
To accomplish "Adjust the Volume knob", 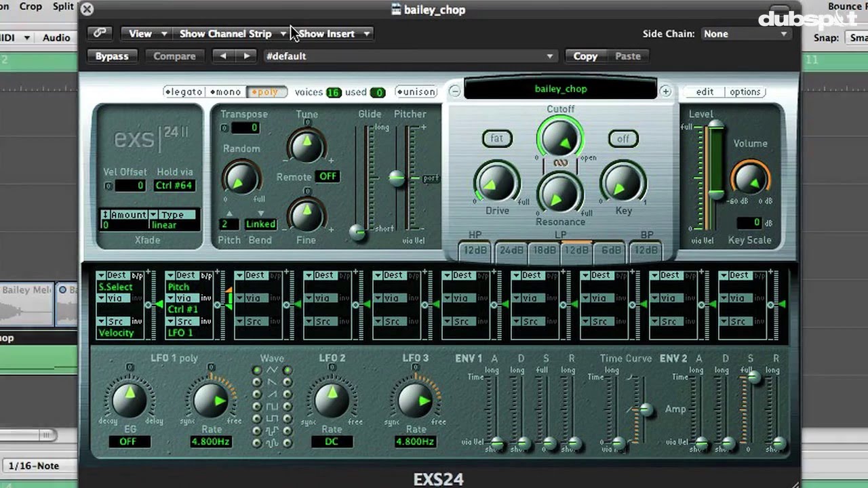I will click(x=750, y=178).
